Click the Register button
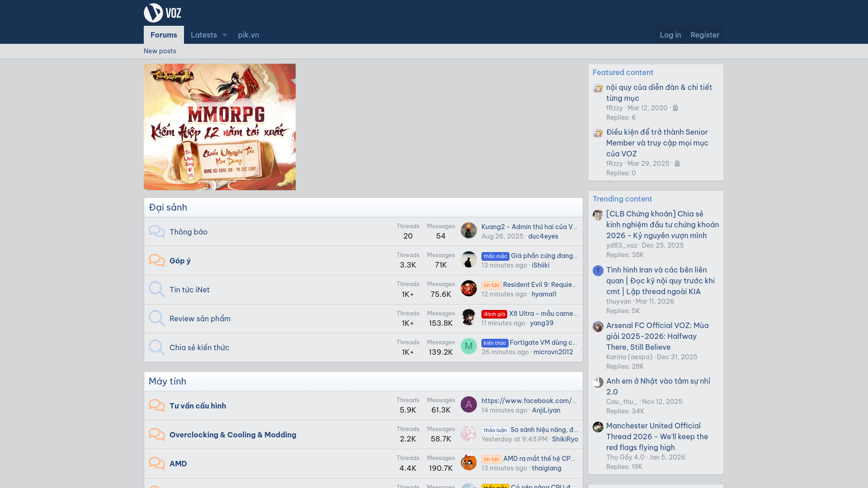Screen dimensions: 868x488 tap(705, 35)
